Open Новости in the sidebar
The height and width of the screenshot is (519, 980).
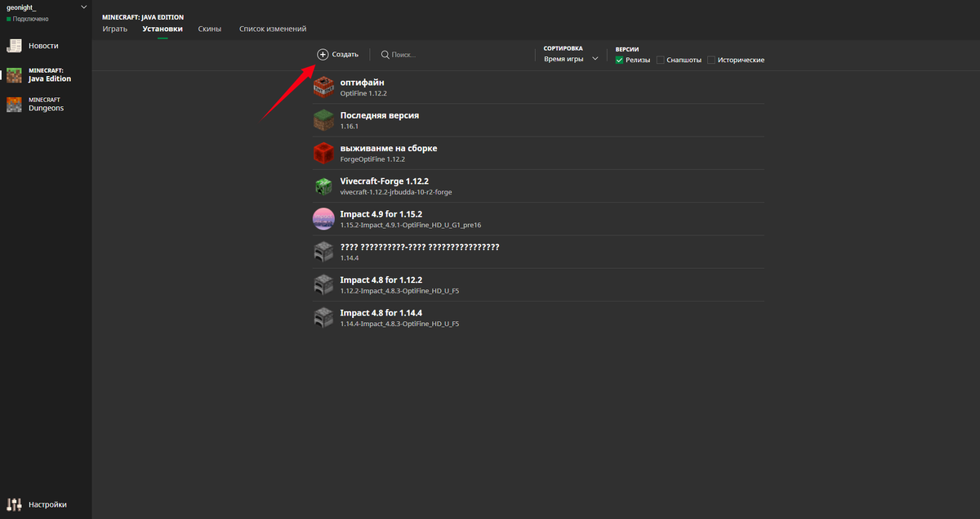point(43,46)
